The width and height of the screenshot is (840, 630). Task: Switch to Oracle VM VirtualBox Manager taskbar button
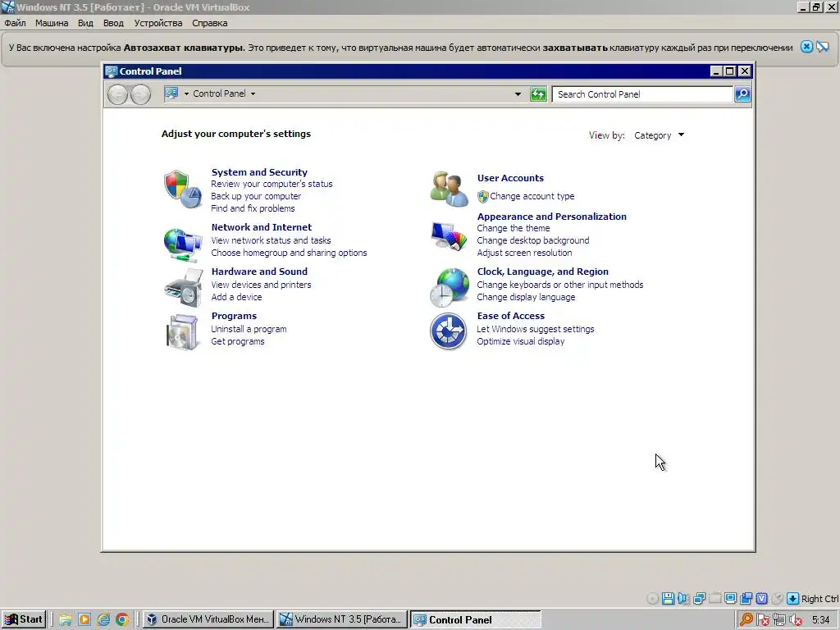[x=208, y=619]
